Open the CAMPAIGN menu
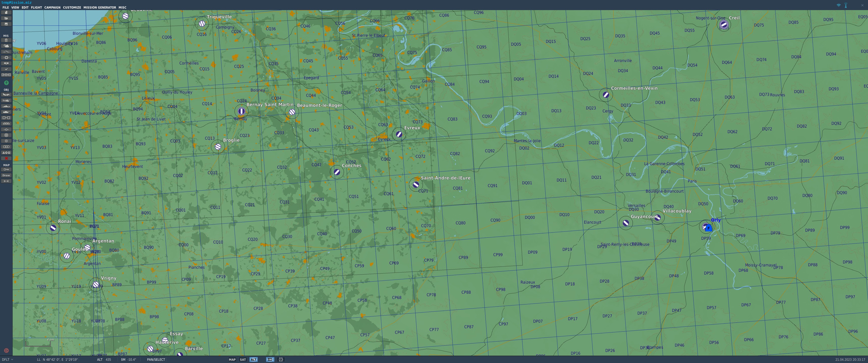The width and height of the screenshot is (868, 363). (52, 7)
